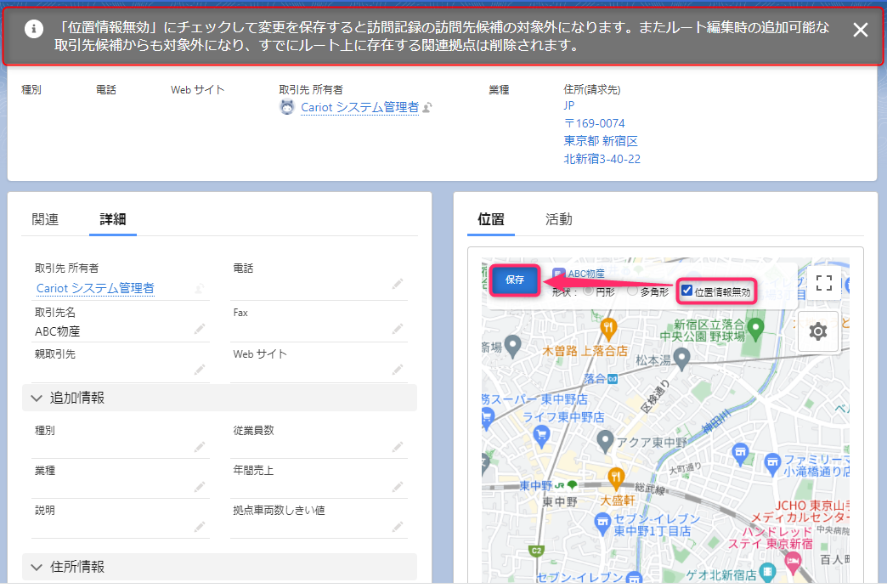887x588 pixels.
Task: Edit the 説明 field pencil icon
Action: click(199, 527)
